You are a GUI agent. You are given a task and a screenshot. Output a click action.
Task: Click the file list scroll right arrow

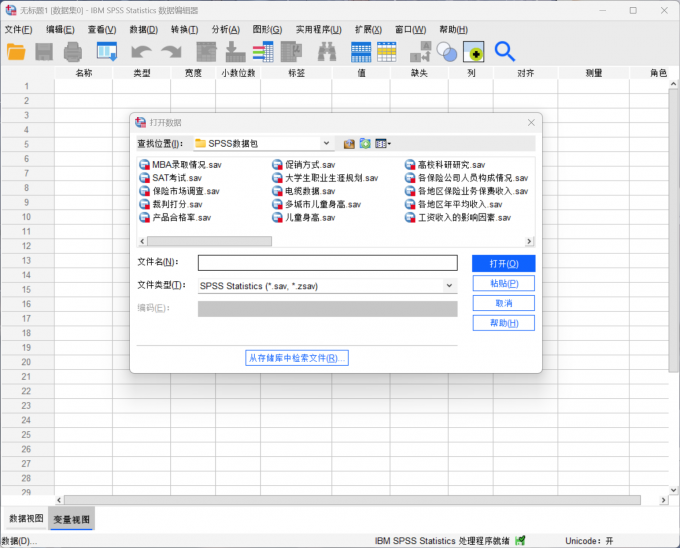point(529,241)
